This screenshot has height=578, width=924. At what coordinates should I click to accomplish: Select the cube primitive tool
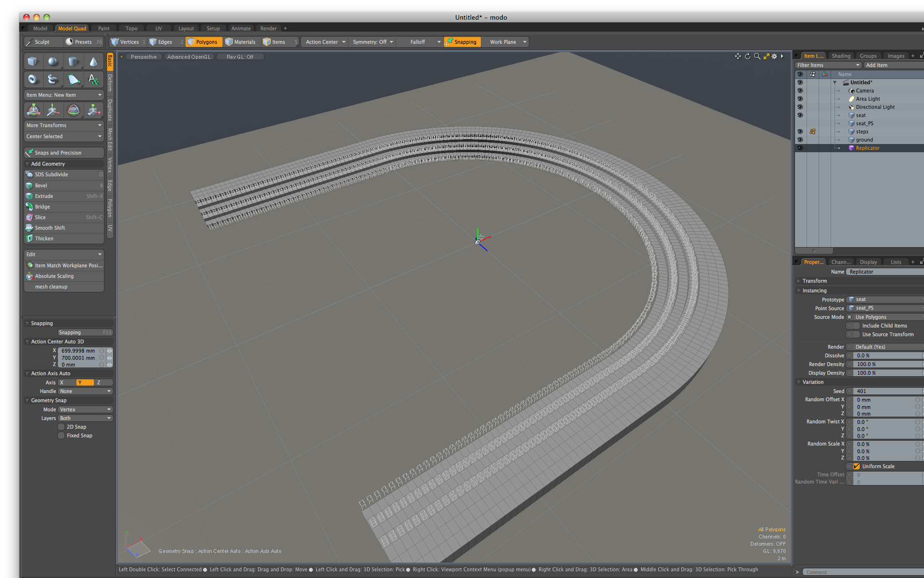(33, 62)
